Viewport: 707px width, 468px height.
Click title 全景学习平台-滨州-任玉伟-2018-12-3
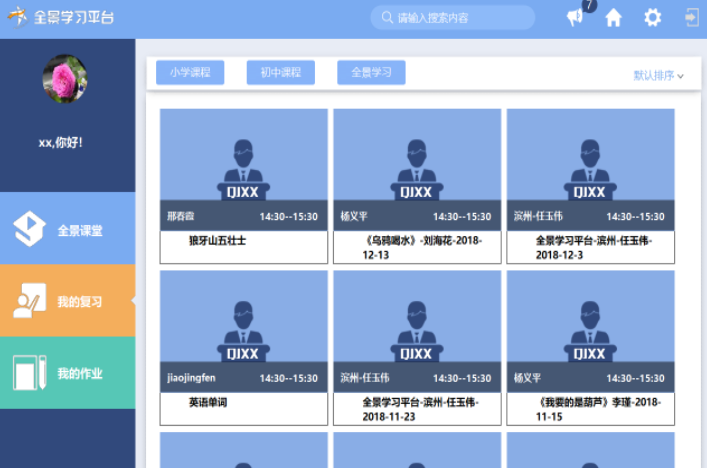[x=593, y=248]
